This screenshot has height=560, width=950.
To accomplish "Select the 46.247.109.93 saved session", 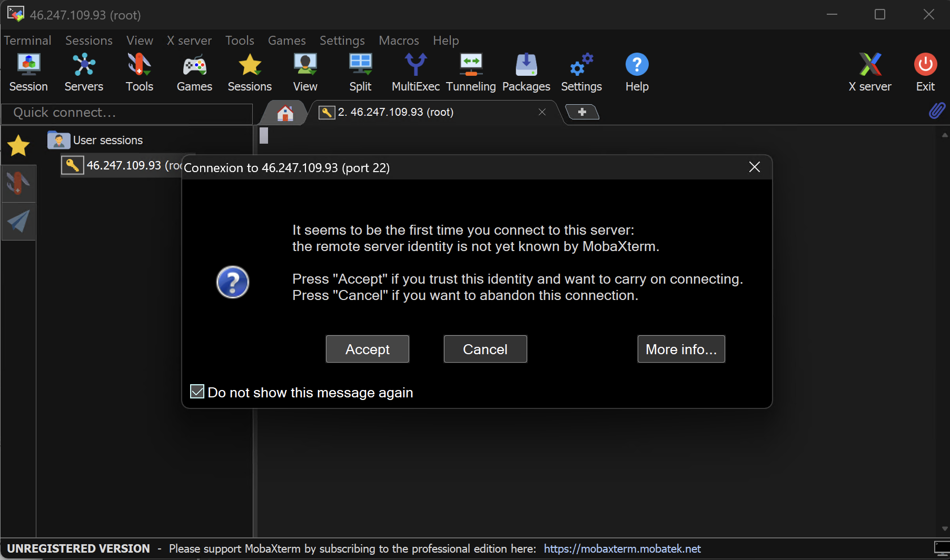I will pos(122,165).
